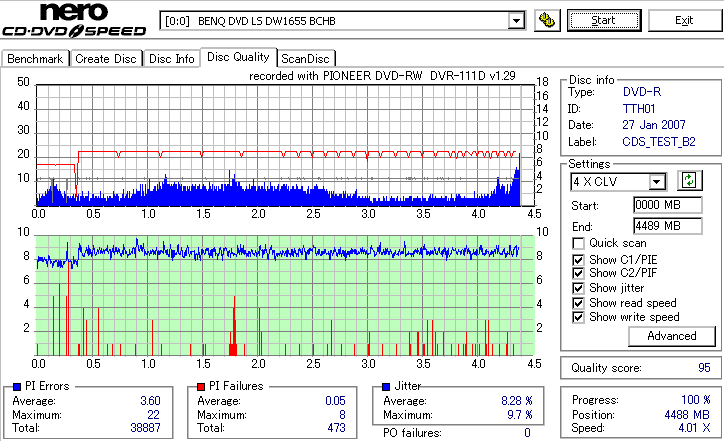Switch to the ScanDisc tab
Viewport: 724px width, 441px height.
305,59
